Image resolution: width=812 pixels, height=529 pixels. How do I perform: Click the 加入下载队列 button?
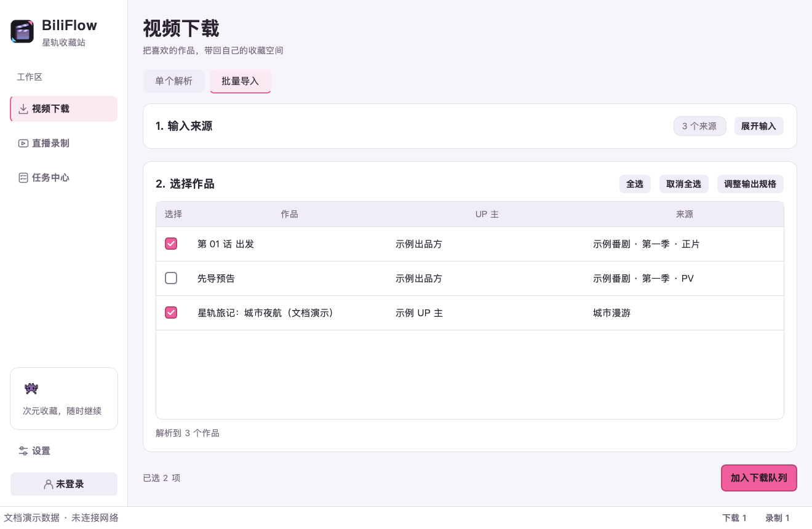[759, 478]
